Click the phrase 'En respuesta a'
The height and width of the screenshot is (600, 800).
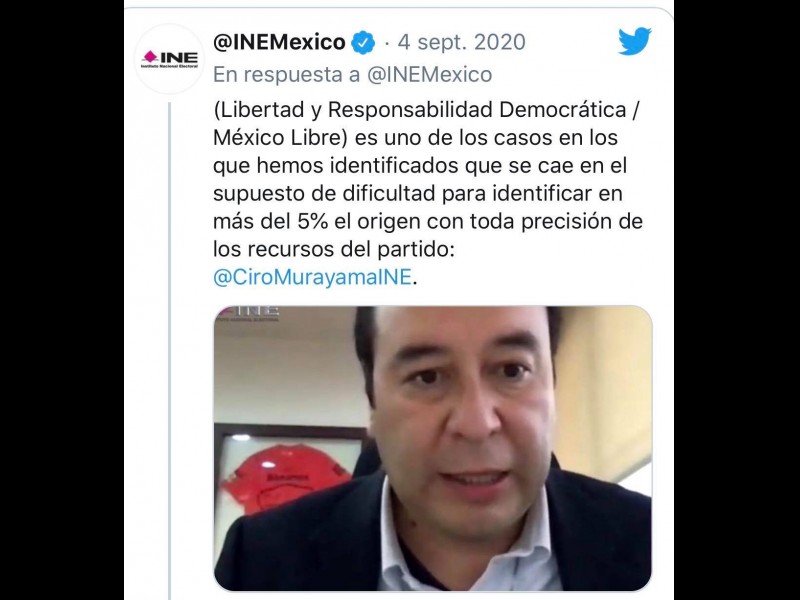pos(286,74)
